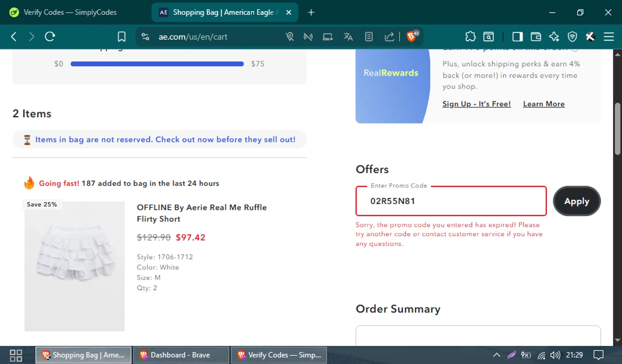Expand hidden system tray icons

tap(496, 355)
